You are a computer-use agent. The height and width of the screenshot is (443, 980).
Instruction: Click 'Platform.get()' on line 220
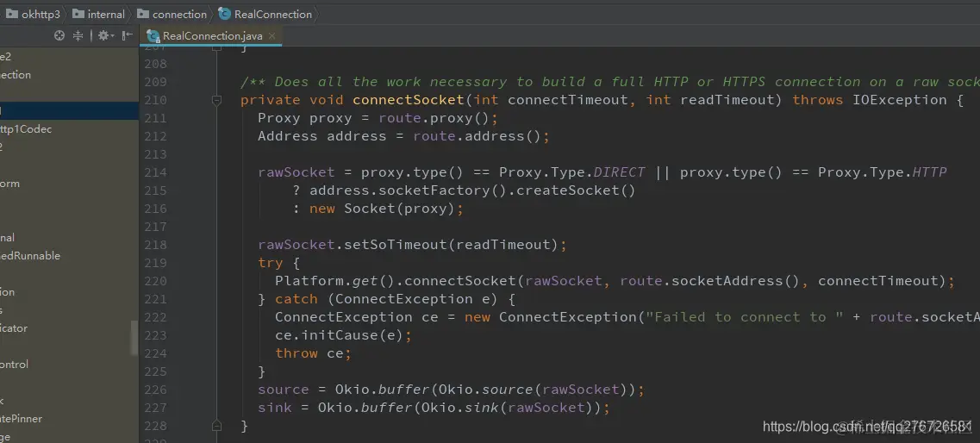point(335,281)
